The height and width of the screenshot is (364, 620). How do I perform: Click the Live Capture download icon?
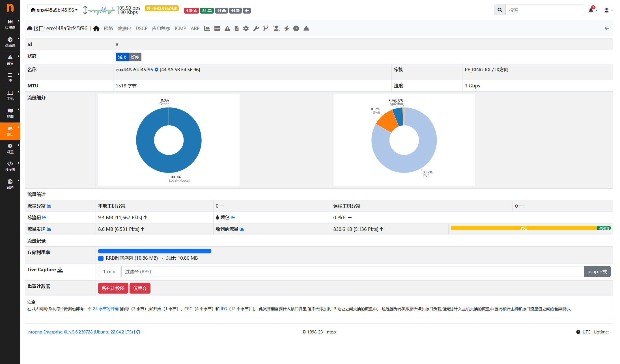point(60,270)
